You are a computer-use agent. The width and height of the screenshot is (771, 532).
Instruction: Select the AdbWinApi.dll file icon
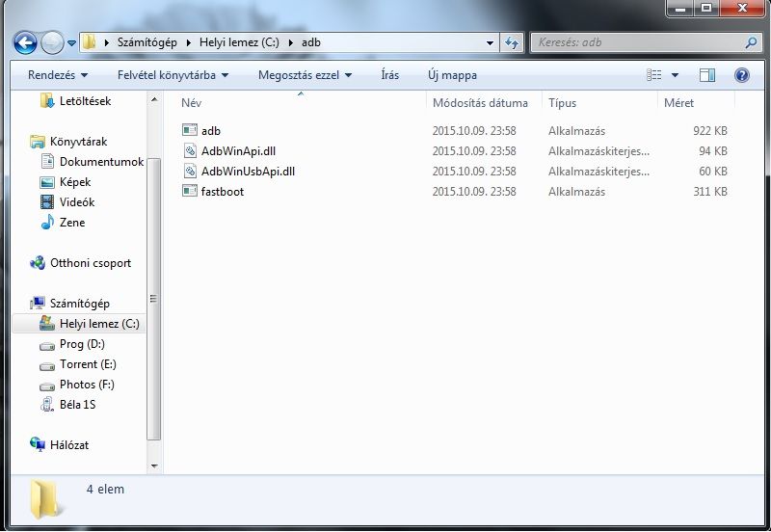click(190, 150)
